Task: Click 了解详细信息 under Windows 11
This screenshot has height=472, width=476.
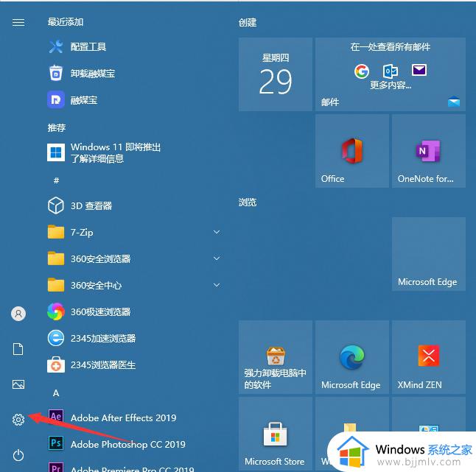Action: [97, 158]
